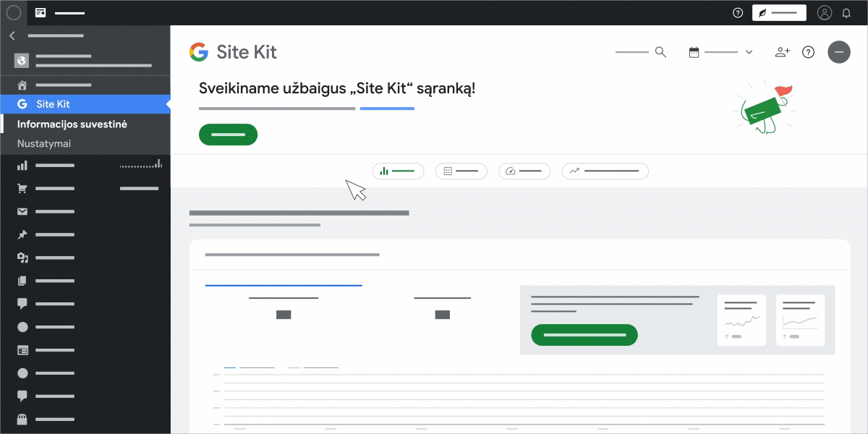The width and height of the screenshot is (868, 434).
Task: Click the trending line chart chip
Action: pos(605,171)
